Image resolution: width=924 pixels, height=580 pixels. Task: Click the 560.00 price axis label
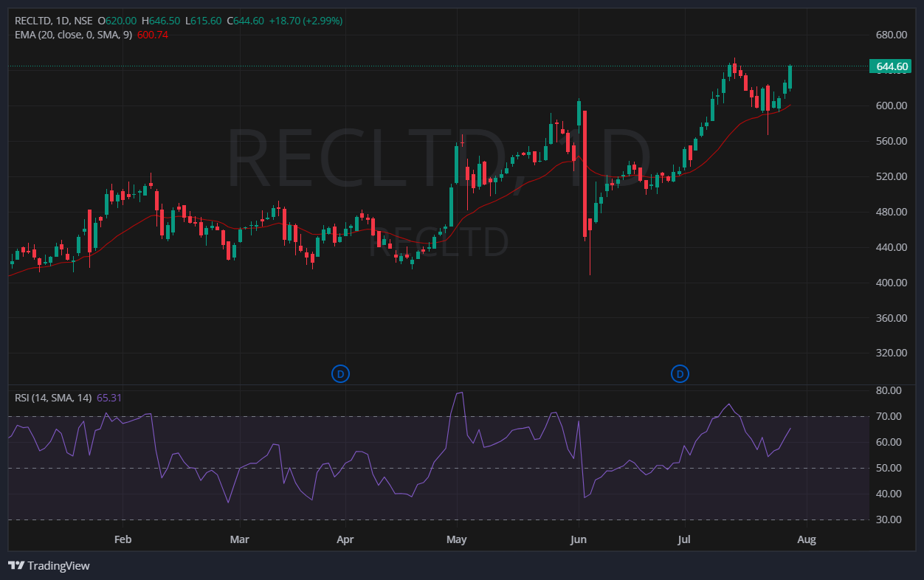pyautogui.click(x=892, y=141)
